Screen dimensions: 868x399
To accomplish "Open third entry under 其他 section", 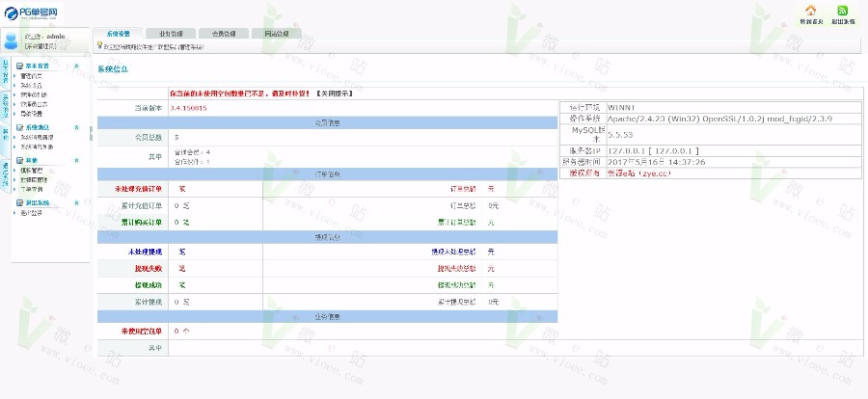I will click(x=31, y=189).
